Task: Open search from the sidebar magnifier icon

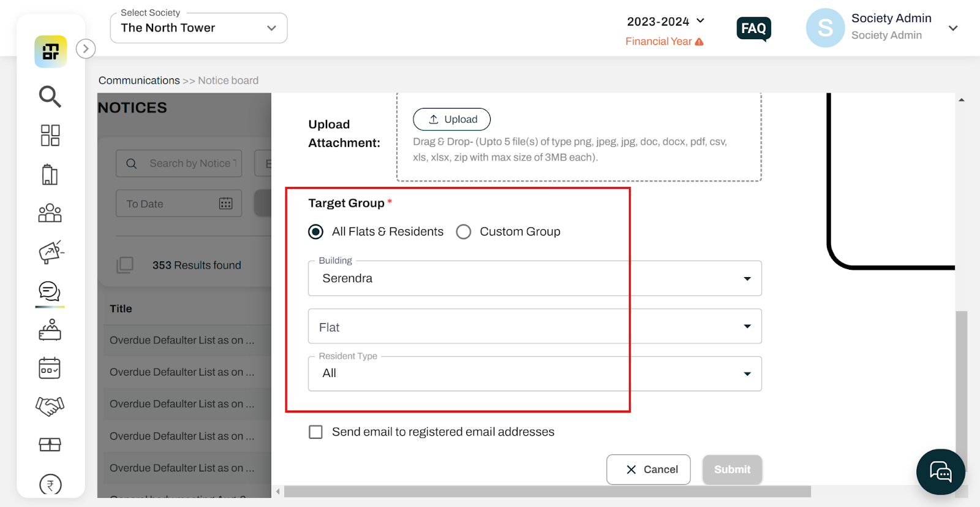Action: point(50,96)
